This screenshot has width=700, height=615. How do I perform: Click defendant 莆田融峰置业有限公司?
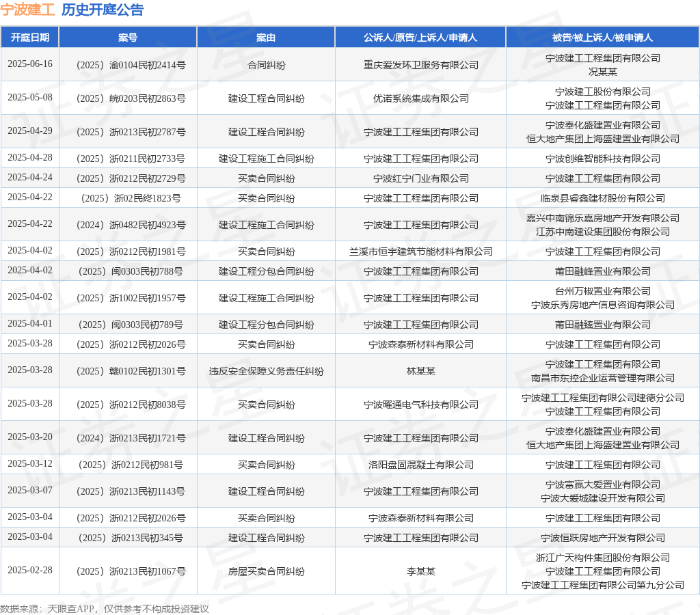(x=603, y=271)
